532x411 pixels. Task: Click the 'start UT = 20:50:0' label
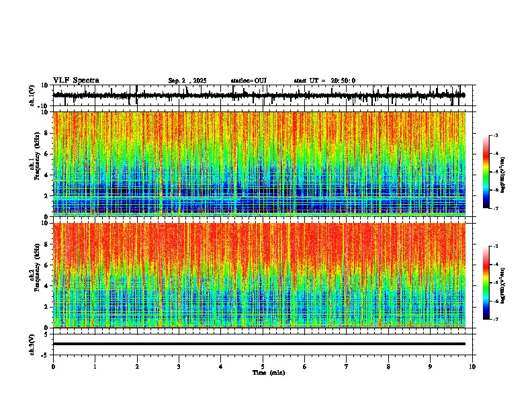[324, 81]
